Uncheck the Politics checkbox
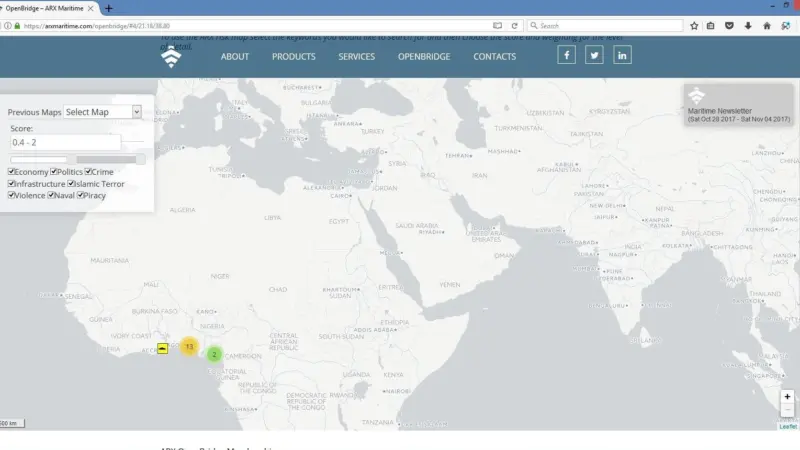The width and height of the screenshot is (800, 450). [54, 171]
